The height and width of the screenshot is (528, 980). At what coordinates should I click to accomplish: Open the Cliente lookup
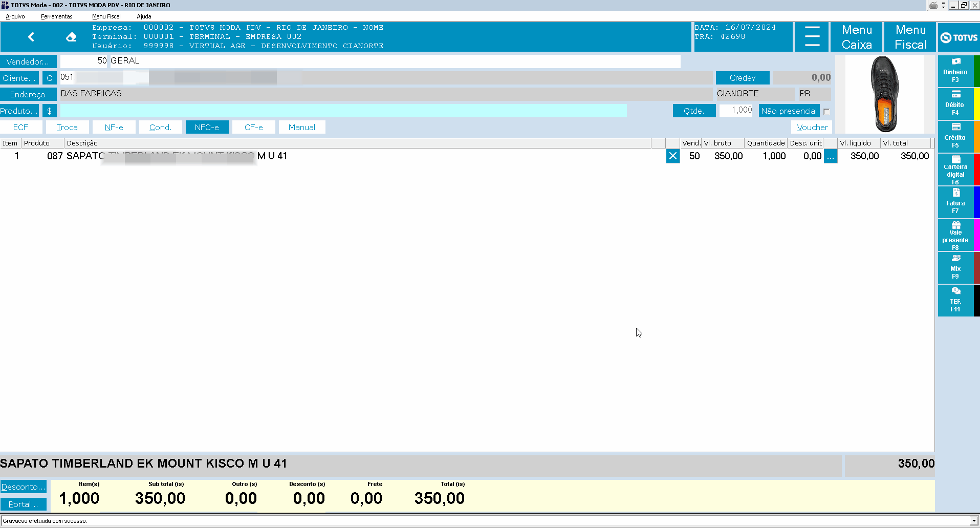click(19, 78)
